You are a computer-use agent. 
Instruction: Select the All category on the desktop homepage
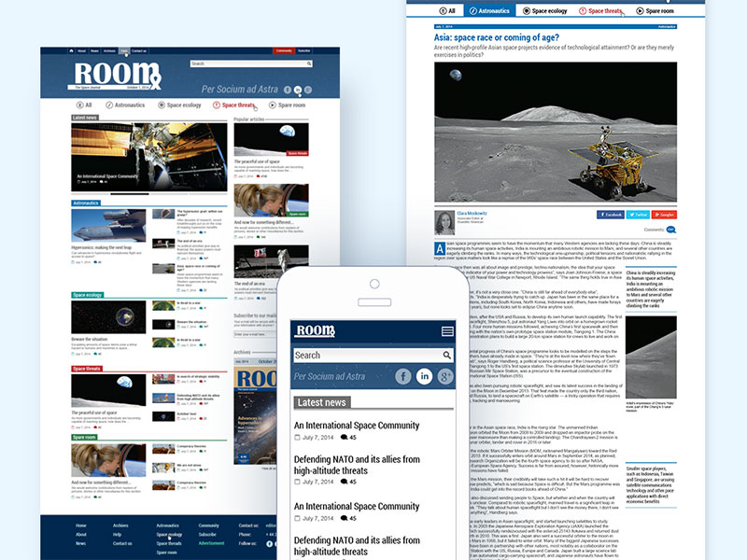[x=84, y=105]
